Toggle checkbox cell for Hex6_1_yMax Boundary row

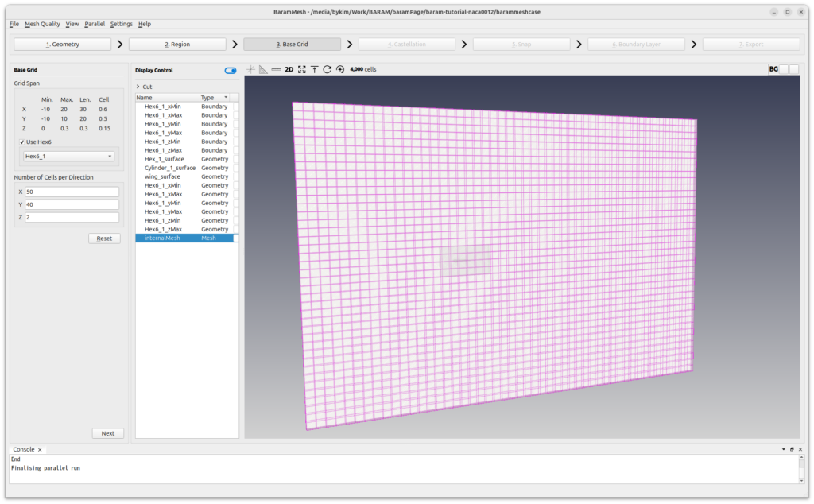pos(235,133)
